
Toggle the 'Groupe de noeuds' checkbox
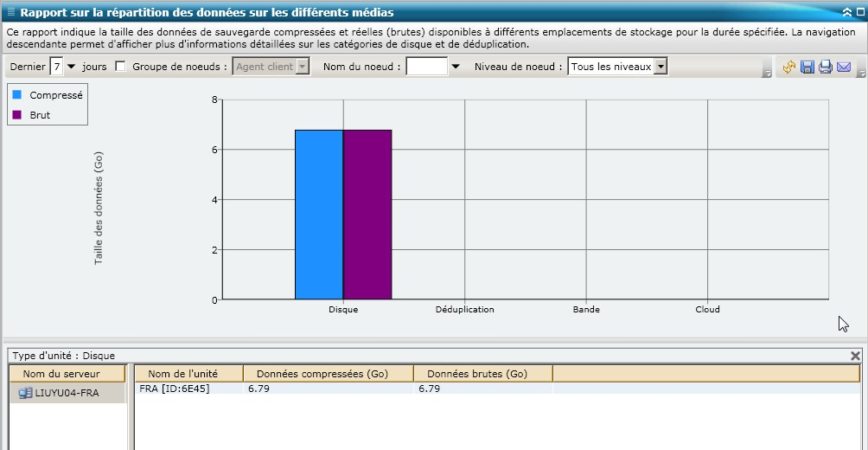[x=120, y=67]
